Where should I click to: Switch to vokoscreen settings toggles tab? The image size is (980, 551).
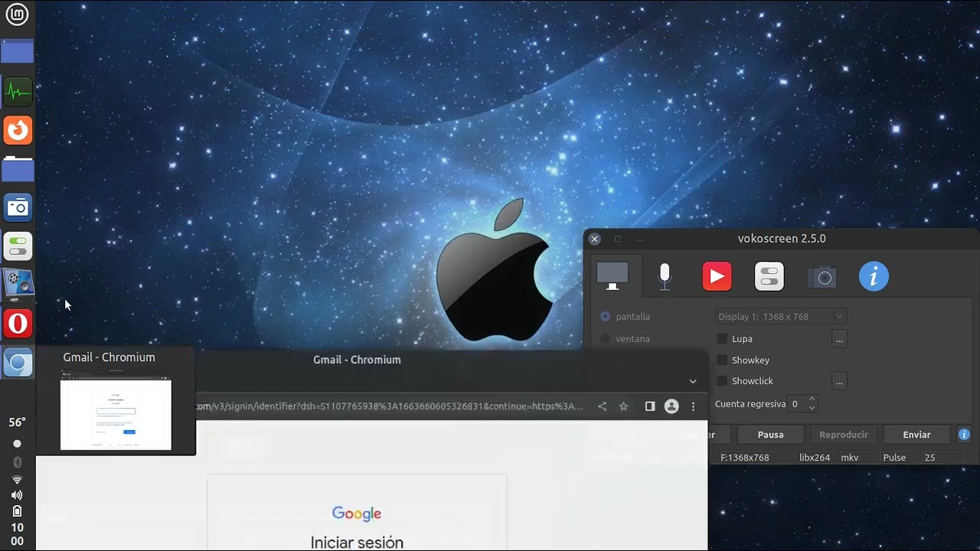click(x=769, y=276)
